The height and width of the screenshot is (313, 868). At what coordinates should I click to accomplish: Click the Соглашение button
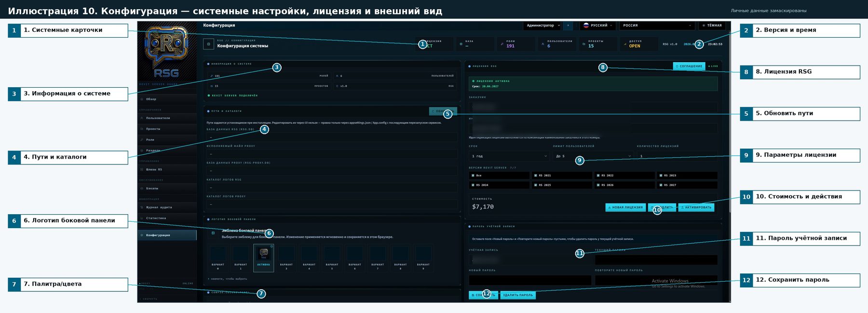coord(689,66)
